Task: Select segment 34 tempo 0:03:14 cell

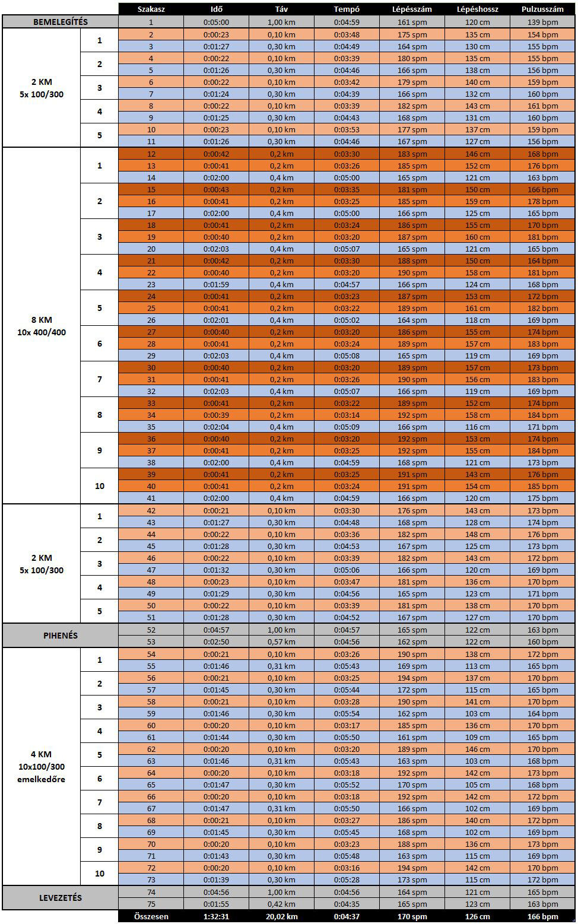Action: (347, 415)
